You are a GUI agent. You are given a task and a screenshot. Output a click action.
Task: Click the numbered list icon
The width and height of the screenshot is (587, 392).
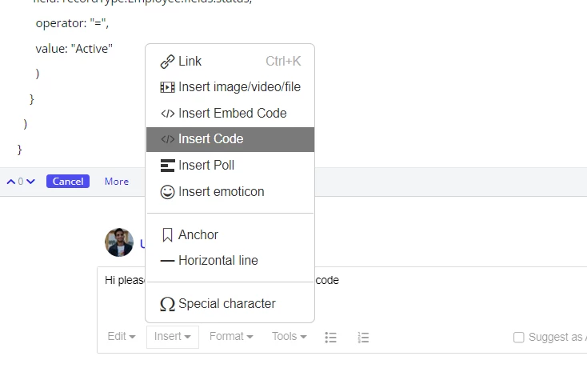point(363,338)
